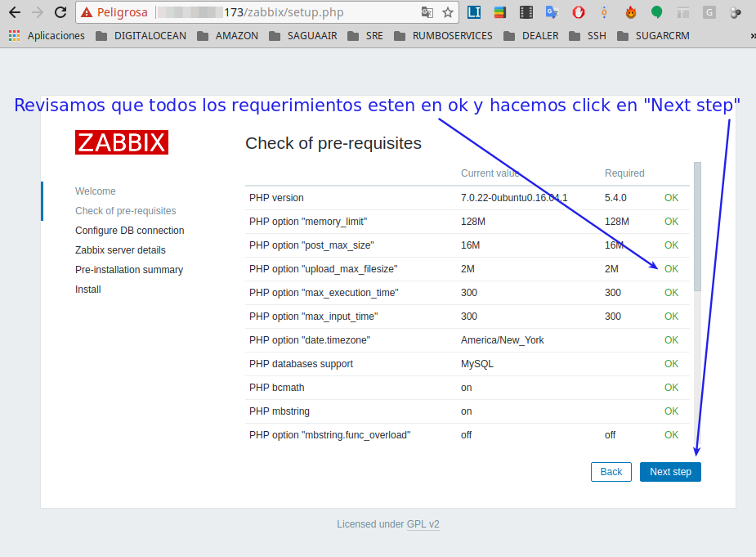Expand the hidden bookmarks overflow chevron
The image size is (756, 557).
pyautogui.click(x=753, y=36)
